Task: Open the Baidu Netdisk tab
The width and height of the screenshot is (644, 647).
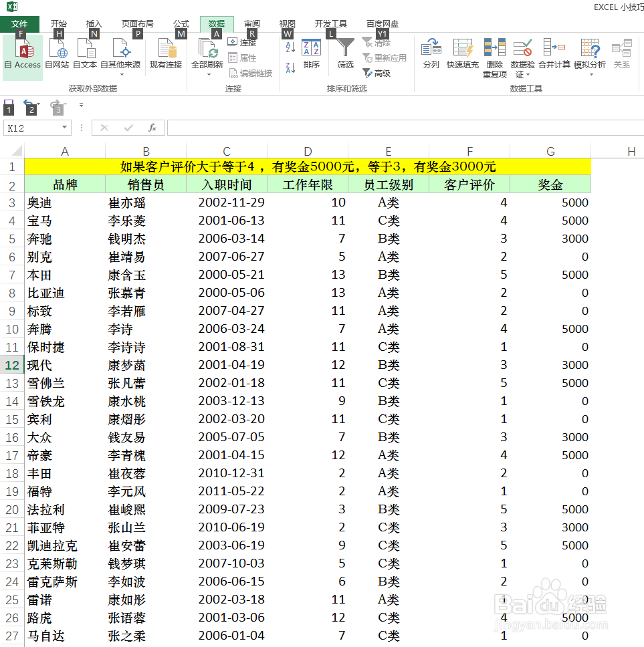Action: [383, 24]
